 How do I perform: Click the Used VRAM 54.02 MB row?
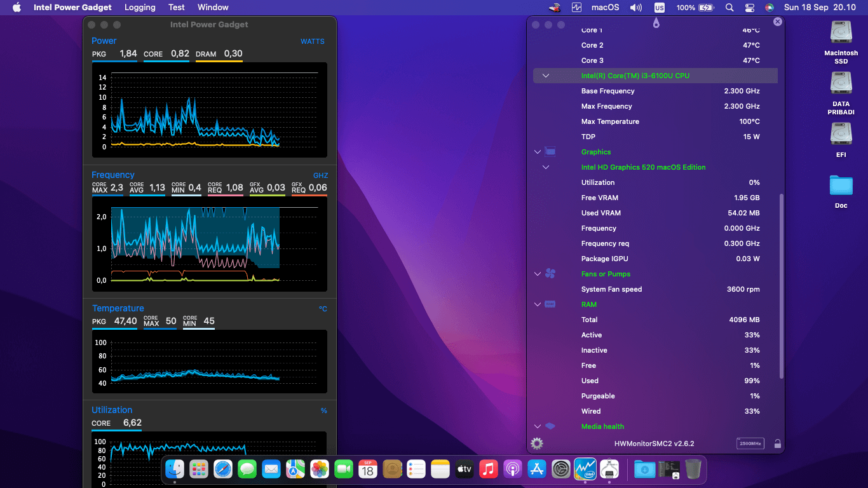point(655,213)
